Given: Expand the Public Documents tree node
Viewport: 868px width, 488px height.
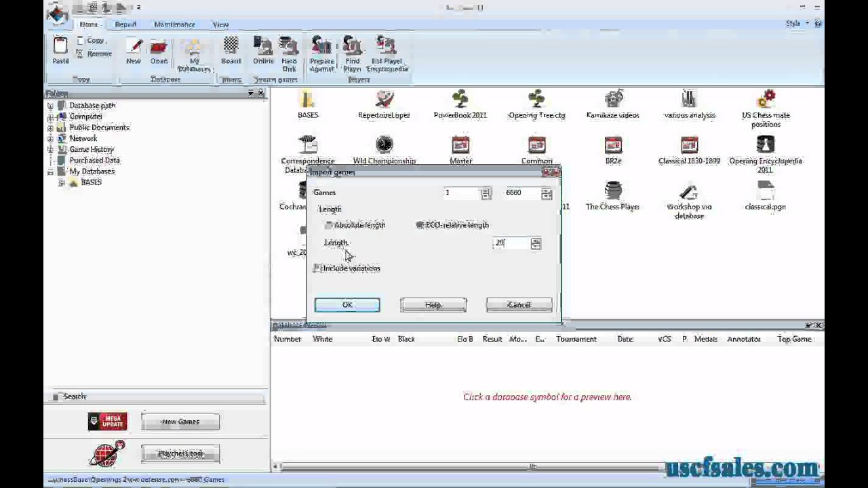Looking at the screenshot, I should coord(50,127).
